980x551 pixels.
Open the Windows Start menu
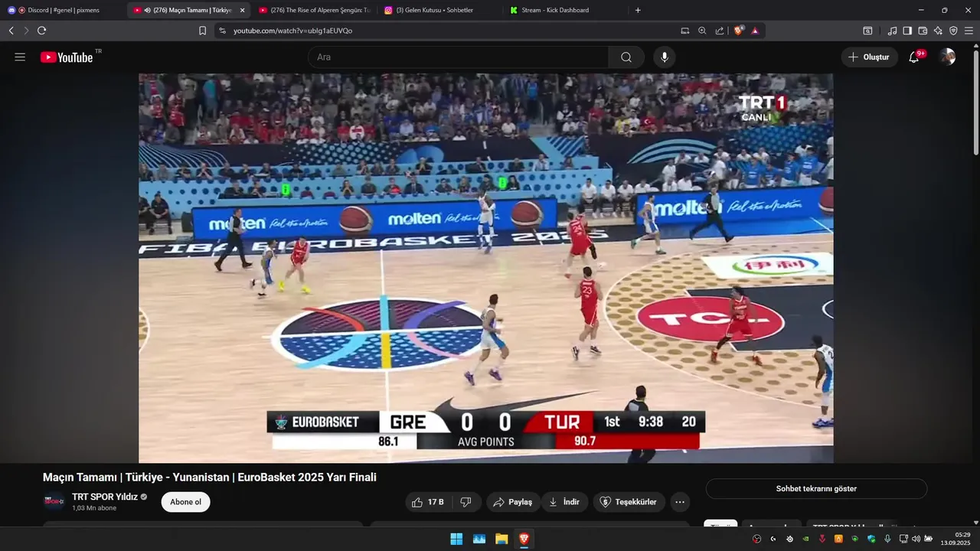click(x=456, y=539)
